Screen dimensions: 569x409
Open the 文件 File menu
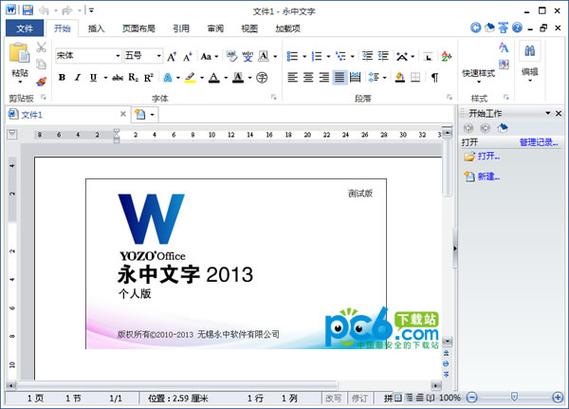click(x=25, y=28)
